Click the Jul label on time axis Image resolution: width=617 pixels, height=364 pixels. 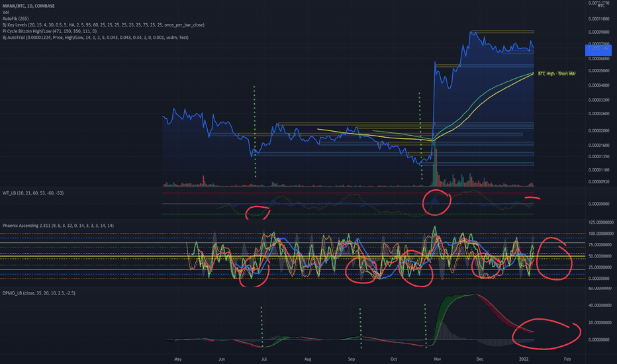[264, 359]
